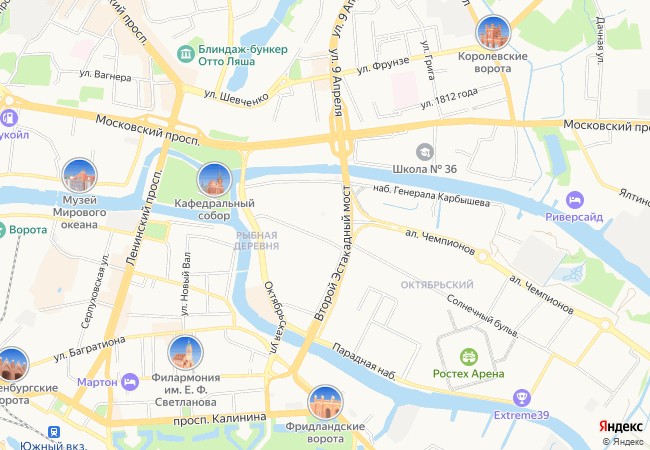This screenshot has width=650, height=450.
Task: Click the Риверсайд hotel bed icon
Action: [x=575, y=200]
